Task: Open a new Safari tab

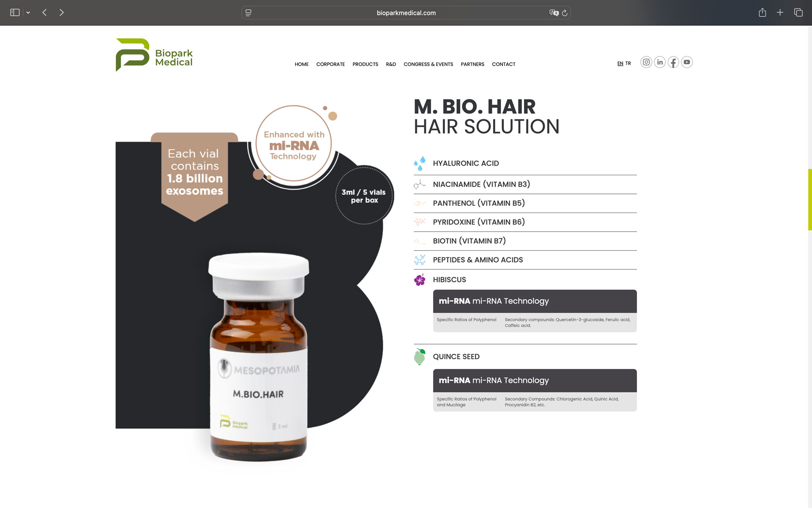Action: coord(780,13)
